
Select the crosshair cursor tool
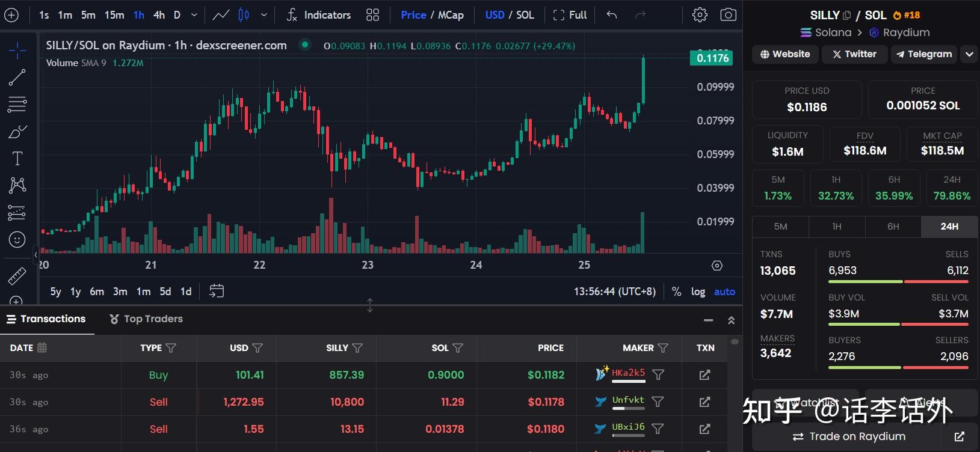[x=17, y=50]
